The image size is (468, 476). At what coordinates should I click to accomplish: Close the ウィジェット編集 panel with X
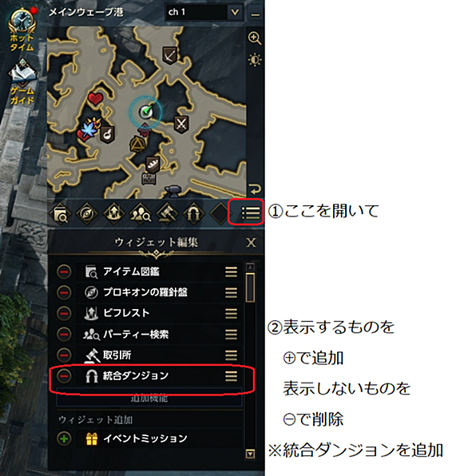click(251, 243)
